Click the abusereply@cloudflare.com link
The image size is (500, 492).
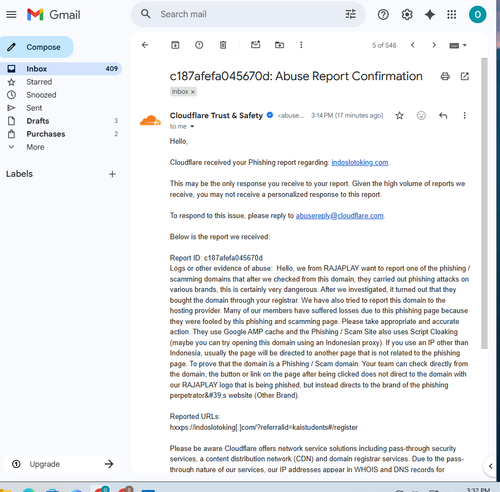340,216
